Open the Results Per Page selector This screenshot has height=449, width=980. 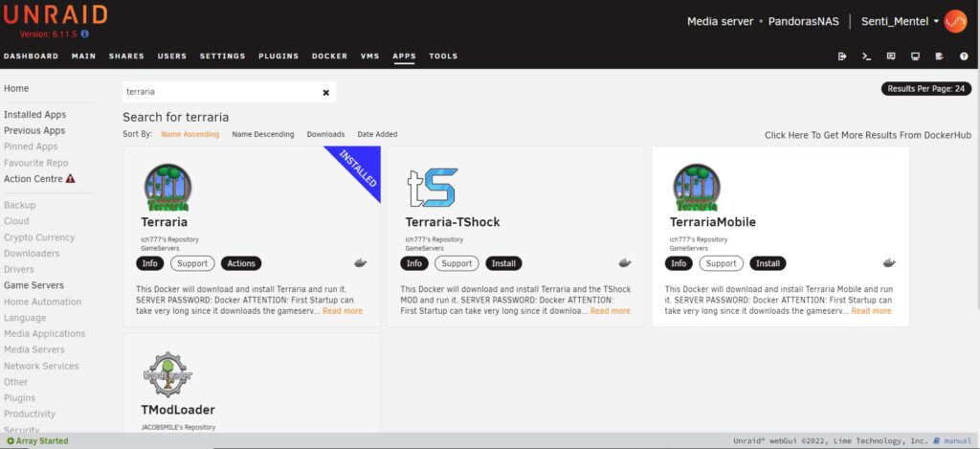pyautogui.click(x=925, y=89)
